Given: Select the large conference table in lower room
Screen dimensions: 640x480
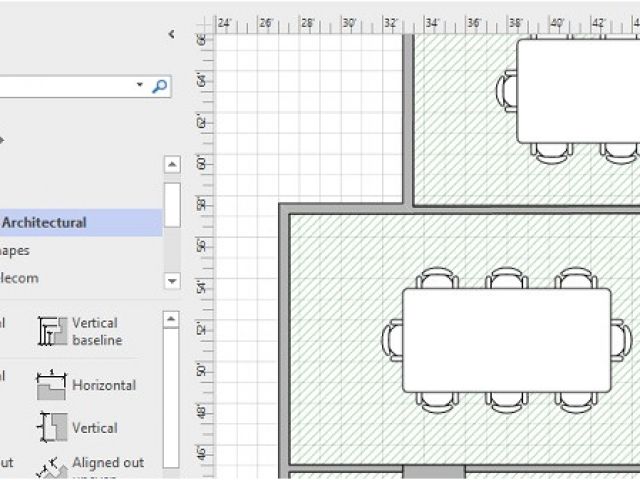Looking at the screenshot, I should pos(506,340).
